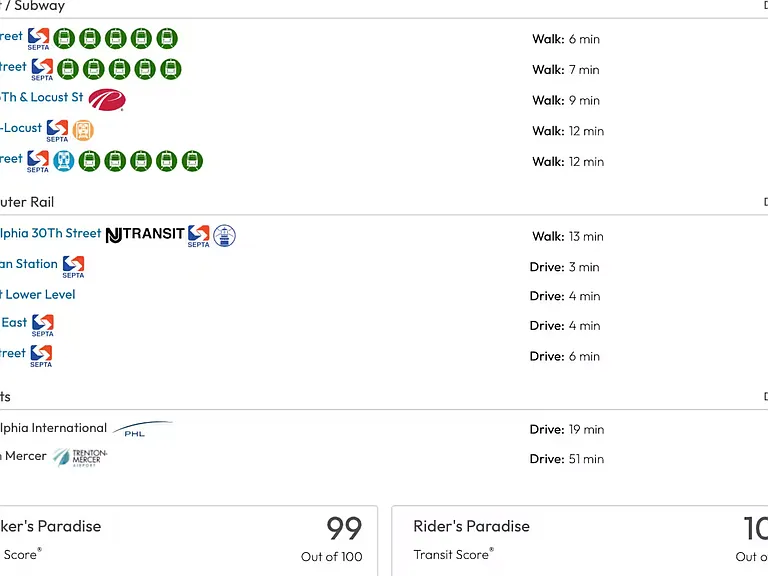
Task: Click the Philadelphia International airport entry
Action: point(53,428)
